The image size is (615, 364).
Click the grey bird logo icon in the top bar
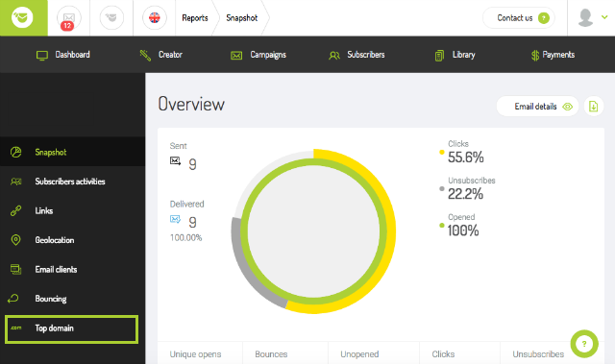(x=111, y=17)
